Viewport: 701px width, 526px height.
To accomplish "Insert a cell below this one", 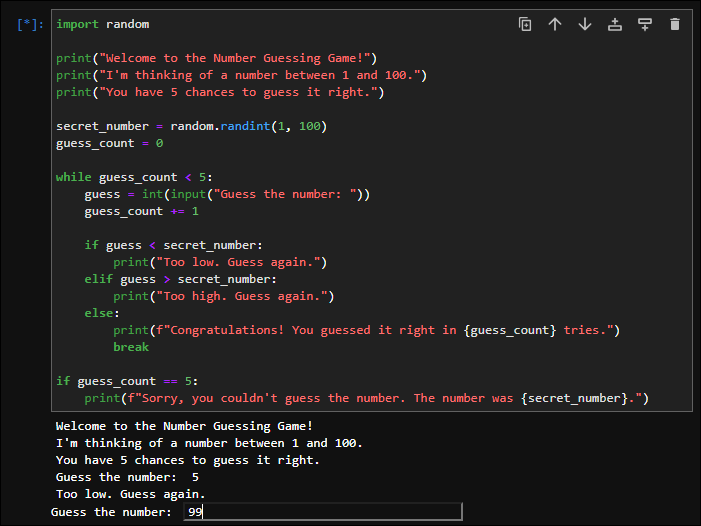I will (645, 24).
